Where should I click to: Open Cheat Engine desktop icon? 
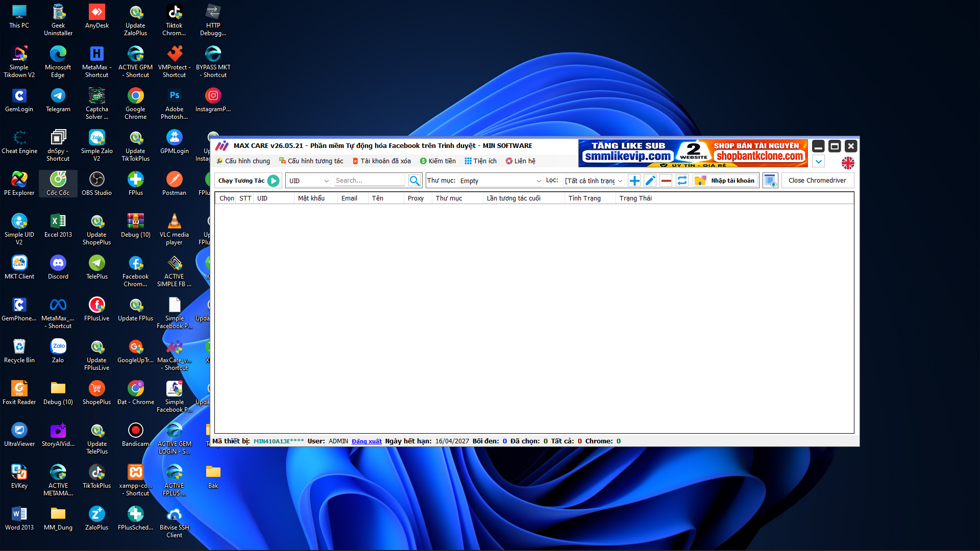[x=19, y=142]
